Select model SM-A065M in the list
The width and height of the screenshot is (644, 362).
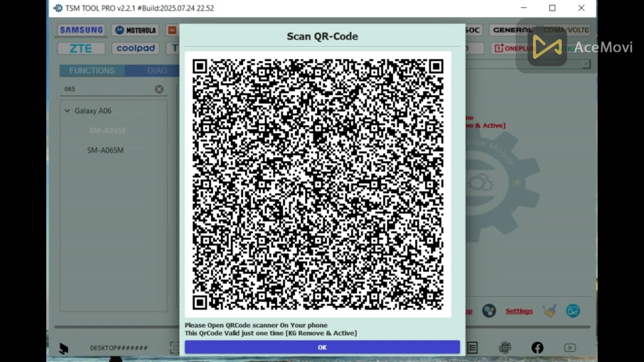tap(105, 150)
